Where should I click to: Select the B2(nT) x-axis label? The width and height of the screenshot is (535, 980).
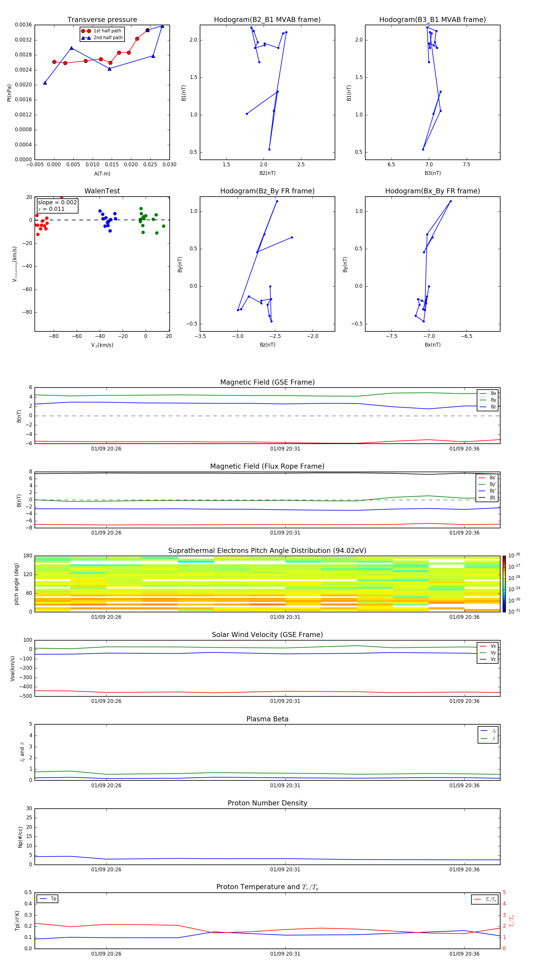(267, 173)
